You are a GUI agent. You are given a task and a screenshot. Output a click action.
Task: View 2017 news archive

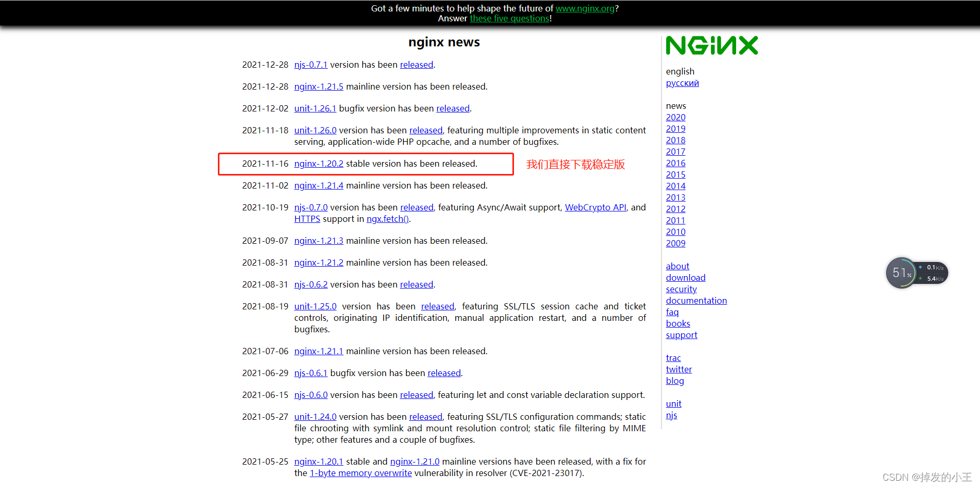(676, 152)
